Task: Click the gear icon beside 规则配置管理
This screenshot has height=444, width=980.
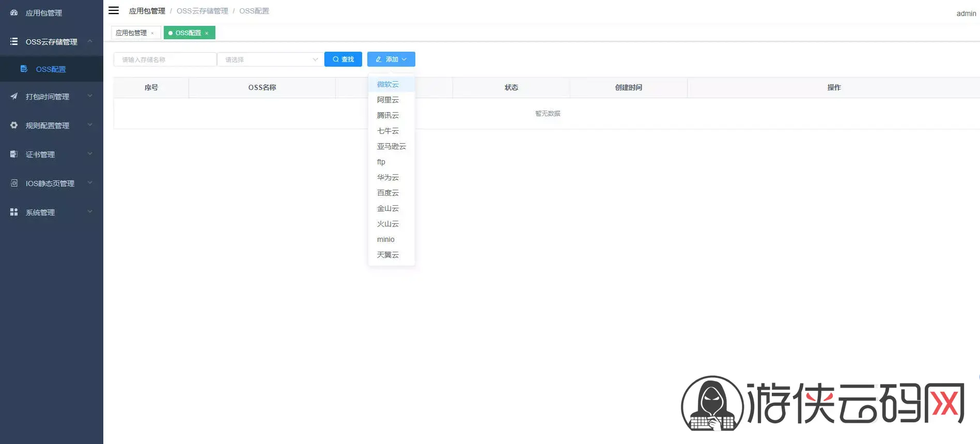Action: tap(14, 125)
